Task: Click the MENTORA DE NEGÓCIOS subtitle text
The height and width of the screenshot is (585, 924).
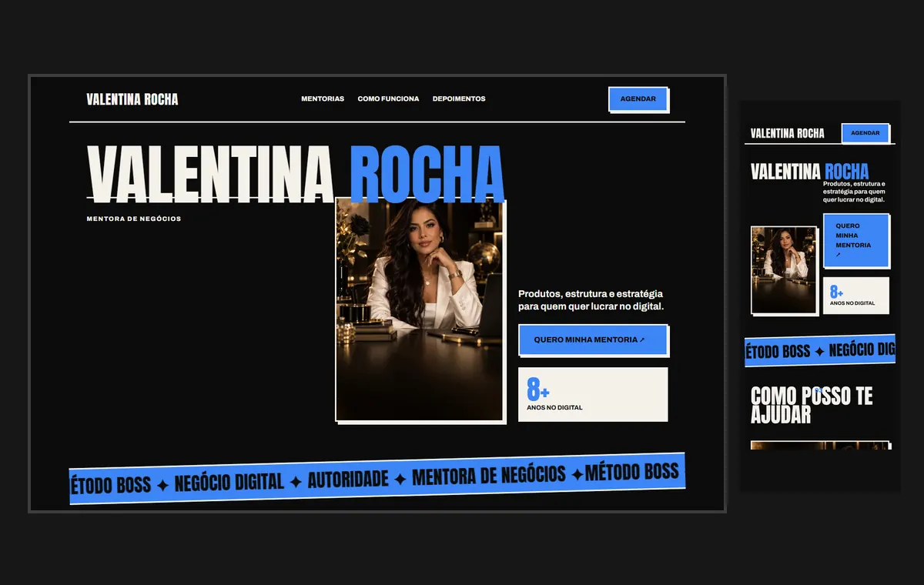Action: tap(134, 219)
